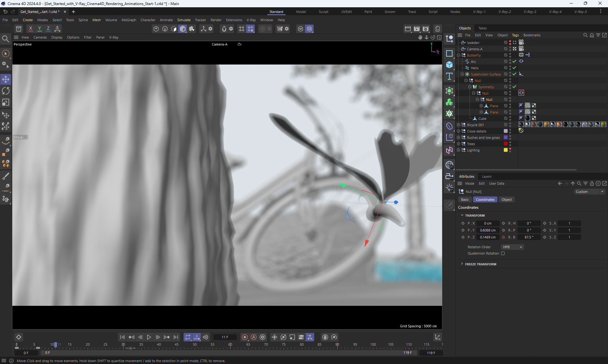Image resolution: width=608 pixels, height=364 pixels.
Task: Click the yellow Lighting layer color swatch
Action: (505, 150)
